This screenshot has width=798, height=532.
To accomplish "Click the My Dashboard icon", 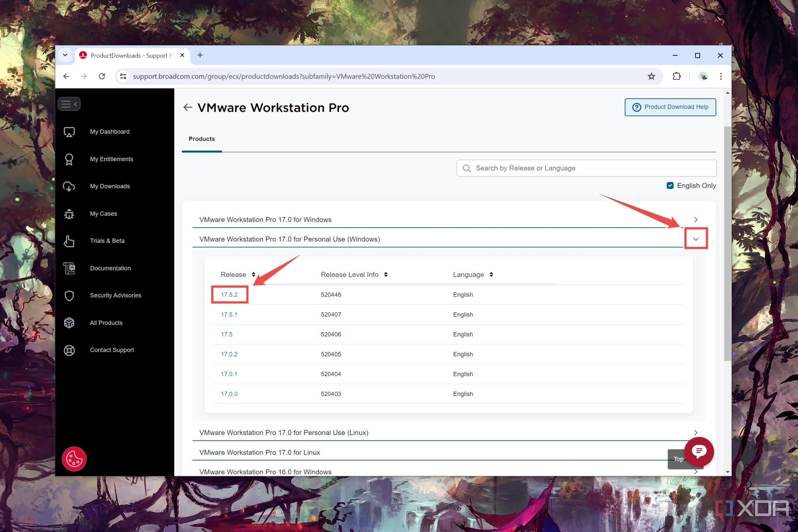I will (70, 131).
